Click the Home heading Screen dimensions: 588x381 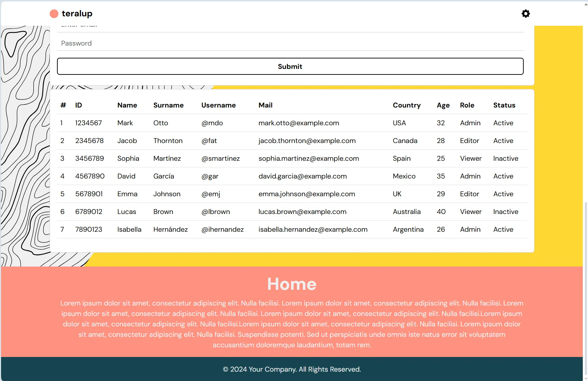[x=292, y=284]
